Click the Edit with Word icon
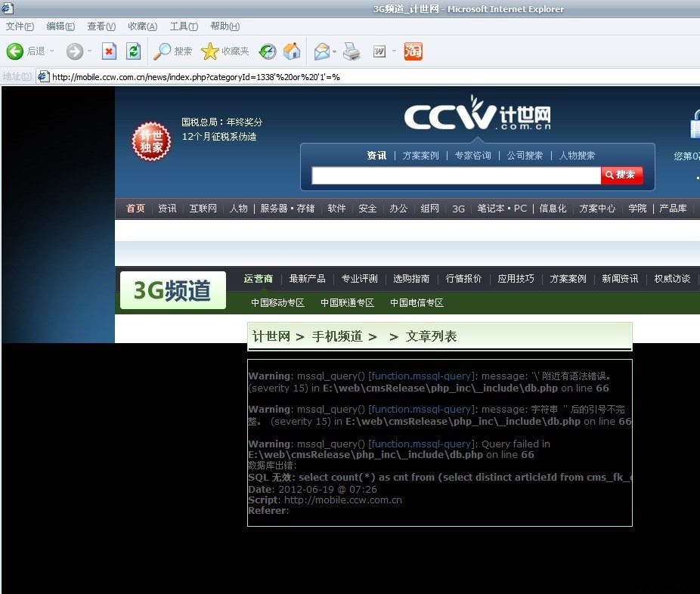700x594 pixels. click(x=379, y=51)
